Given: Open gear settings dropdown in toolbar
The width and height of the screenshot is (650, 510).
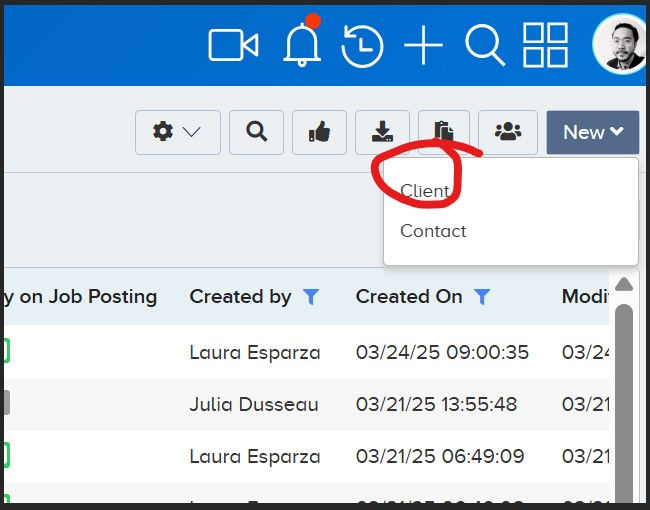Looking at the screenshot, I should (x=178, y=132).
